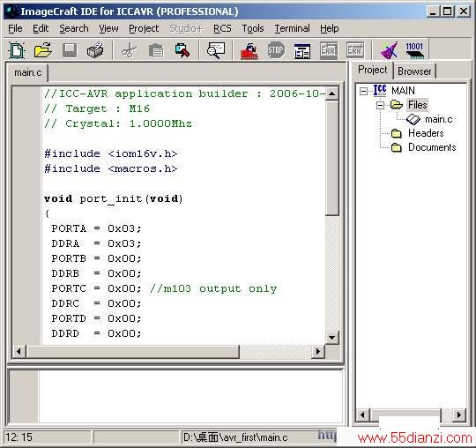Click the binoculars find-and-replace toolbar icon
Image resolution: width=476 pixels, height=448 pixels.
(x=182, y=50)
